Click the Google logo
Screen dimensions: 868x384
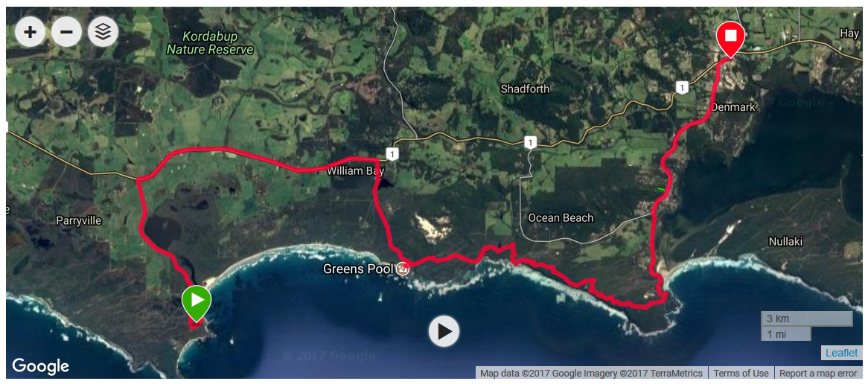[40, 365]
